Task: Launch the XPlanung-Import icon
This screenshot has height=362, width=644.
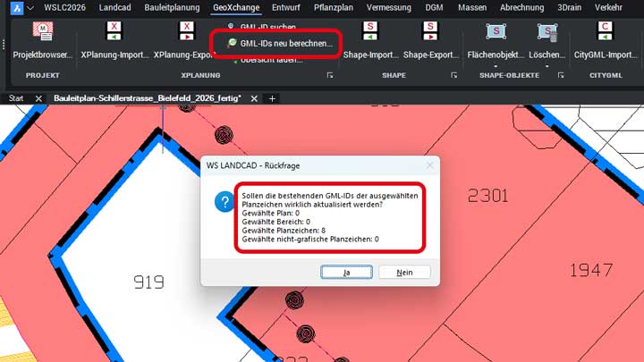Action: 114,31
